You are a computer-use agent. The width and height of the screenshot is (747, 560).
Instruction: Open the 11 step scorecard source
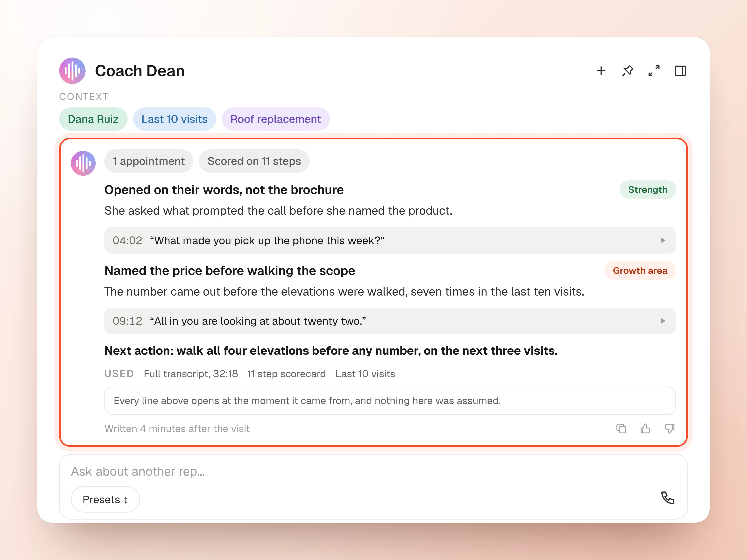(287, 374)
